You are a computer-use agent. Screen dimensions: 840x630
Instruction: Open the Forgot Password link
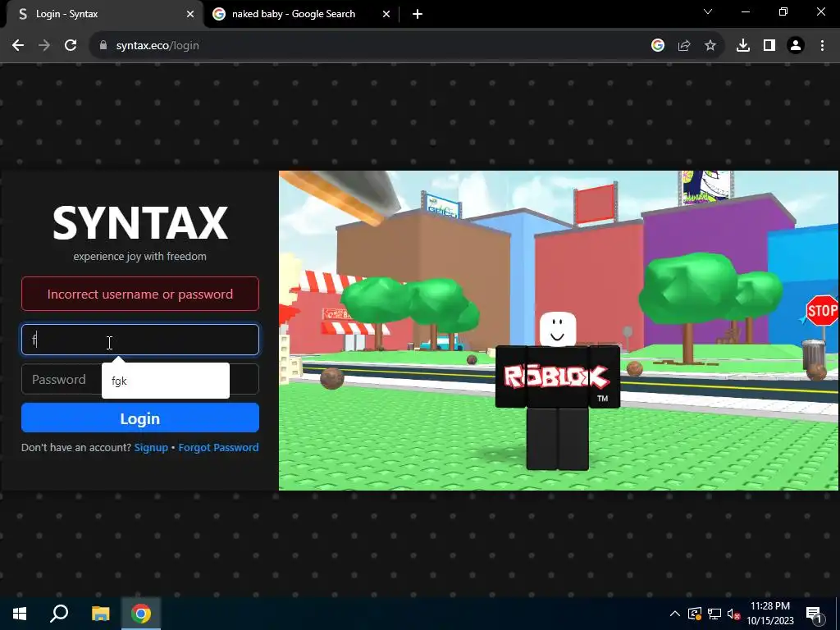[218, 447]
